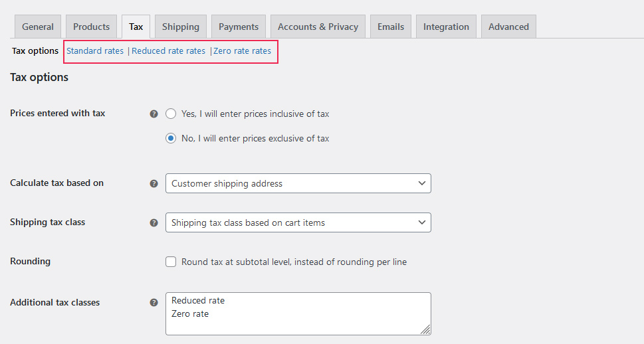Switch to Accounts & Privacy tab

pyautogui.click(x=318, y=27)
